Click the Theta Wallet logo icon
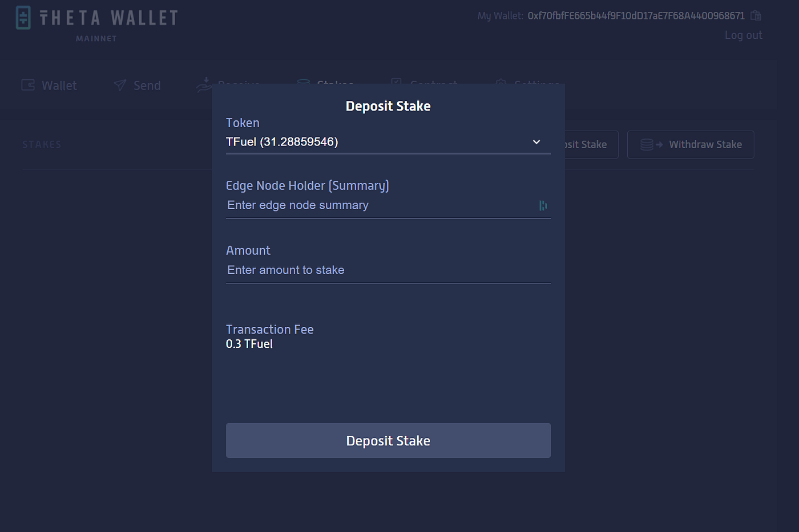The height and width of the screenshot is (532, 799). [x=23, y=18]
